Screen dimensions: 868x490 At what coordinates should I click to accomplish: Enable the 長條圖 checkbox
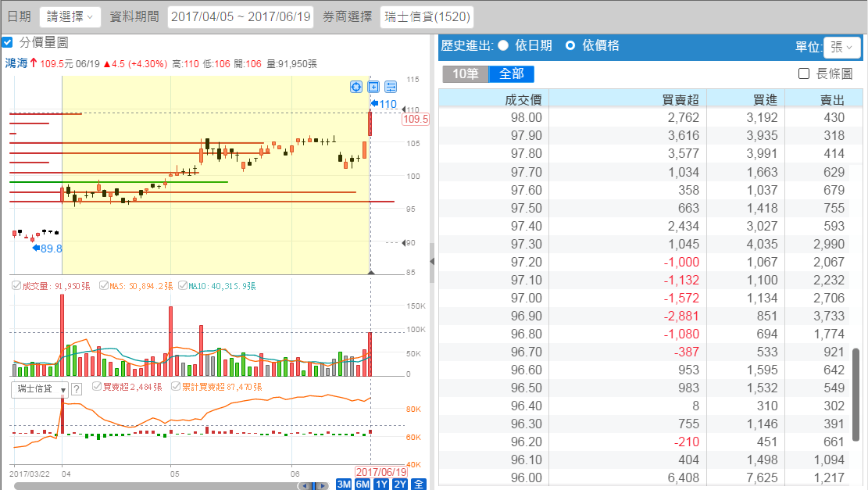coord(804,73)
